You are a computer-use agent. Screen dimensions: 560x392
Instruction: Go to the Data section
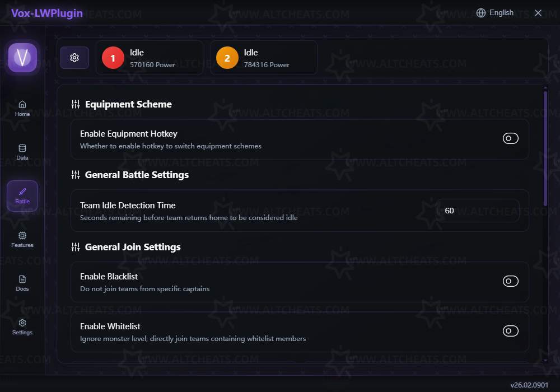22,152
